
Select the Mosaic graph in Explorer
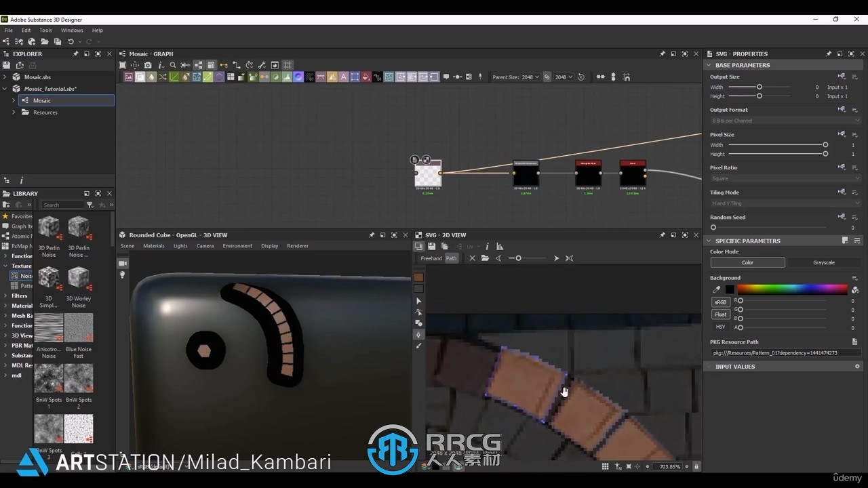[66, 100]
